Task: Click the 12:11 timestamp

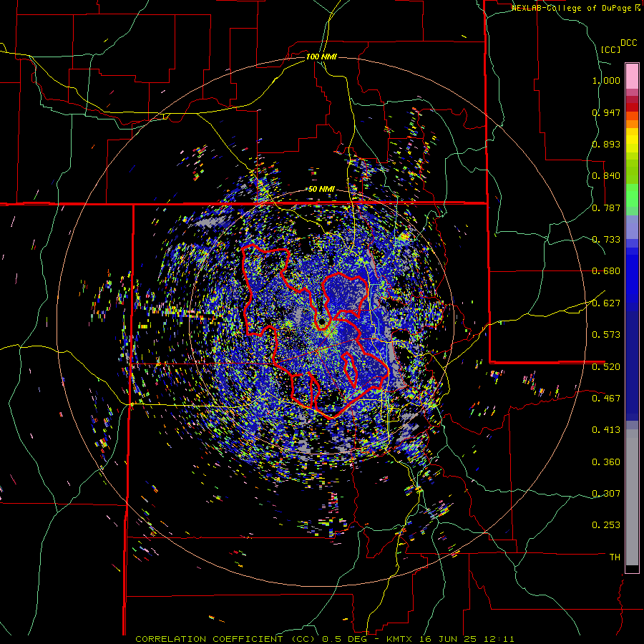Action: (x=498, y=639)
